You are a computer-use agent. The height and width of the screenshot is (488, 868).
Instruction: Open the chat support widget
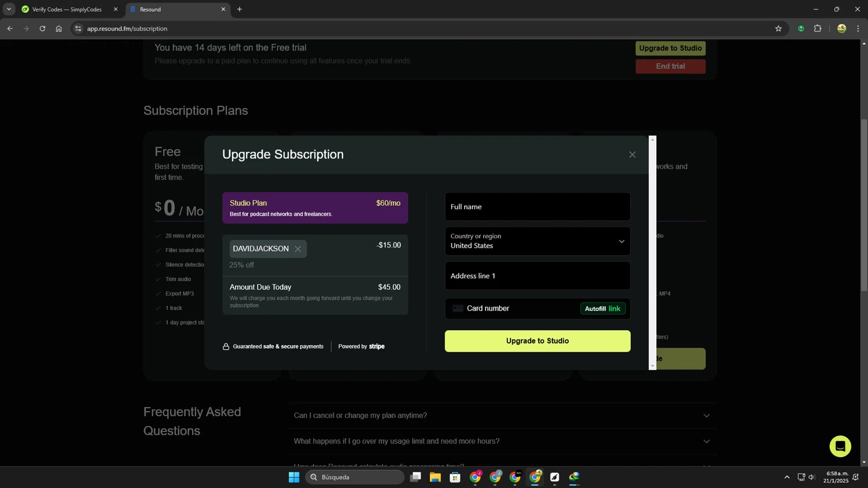(840, 446)
